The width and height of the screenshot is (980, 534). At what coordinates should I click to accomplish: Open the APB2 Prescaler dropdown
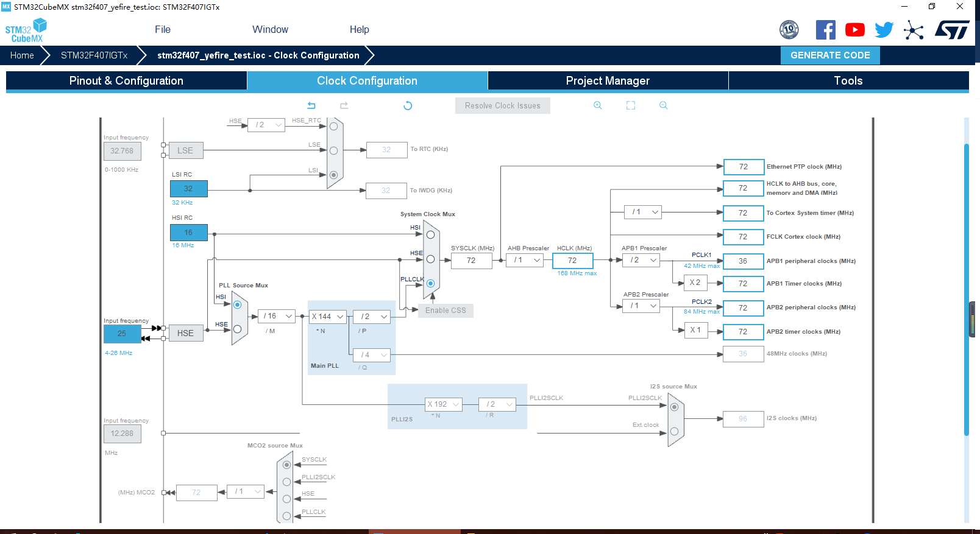coord(641,306)
